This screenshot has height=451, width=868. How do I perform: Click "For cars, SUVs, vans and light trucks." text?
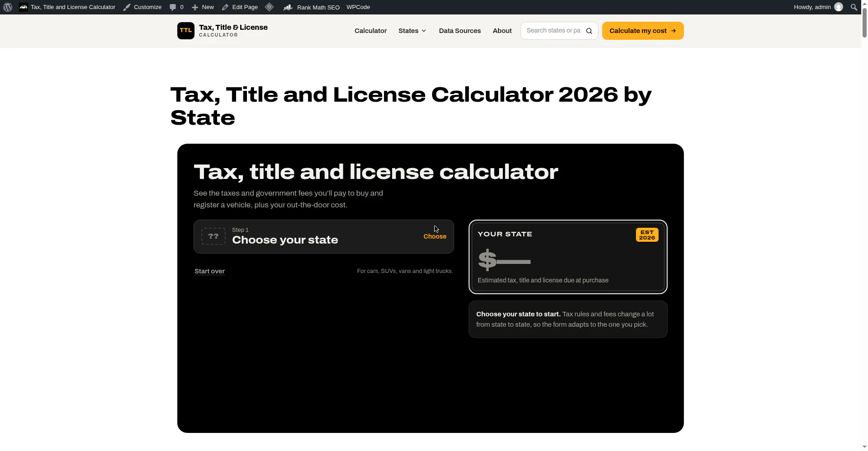[x=405, y=271]
